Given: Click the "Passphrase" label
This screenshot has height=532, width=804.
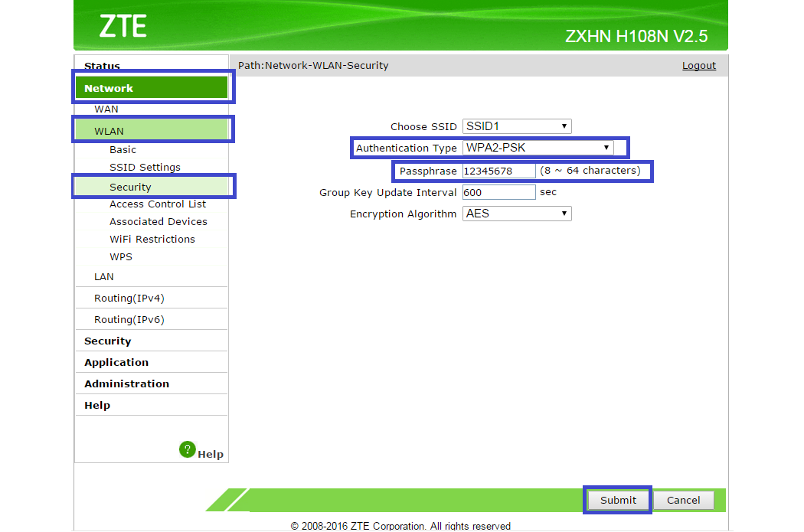Looking at the screenshot, I should (x=428, y=171).
